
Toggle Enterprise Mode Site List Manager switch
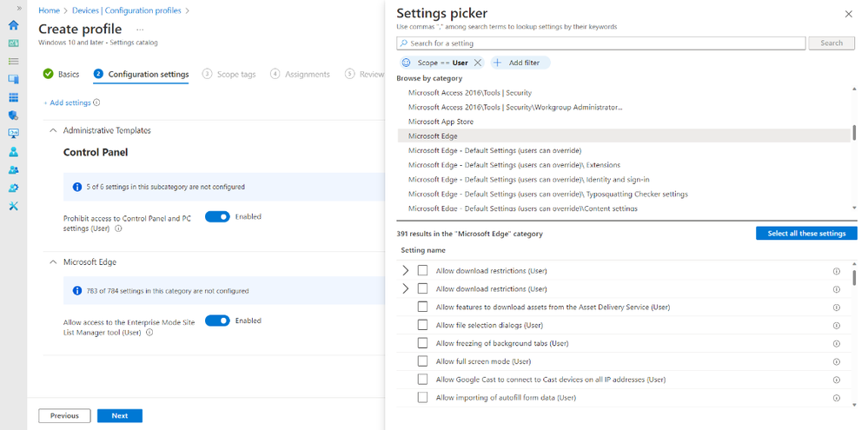coord(217,321)
